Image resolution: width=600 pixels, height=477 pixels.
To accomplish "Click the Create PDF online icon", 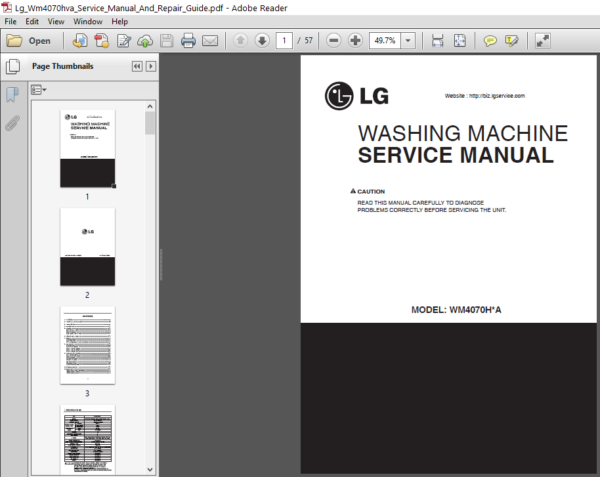I will pyautogui.click(x=80, y=41).
